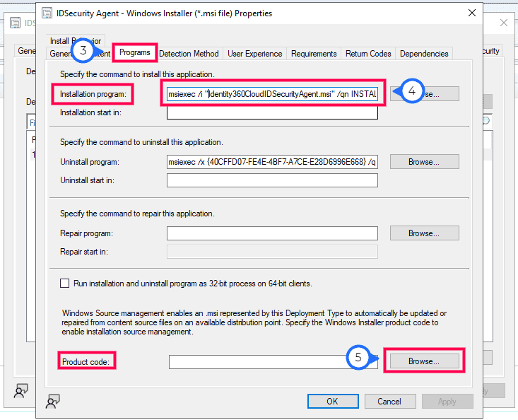
Task: Go to the Return Codes tab
Action: point(368,54)
